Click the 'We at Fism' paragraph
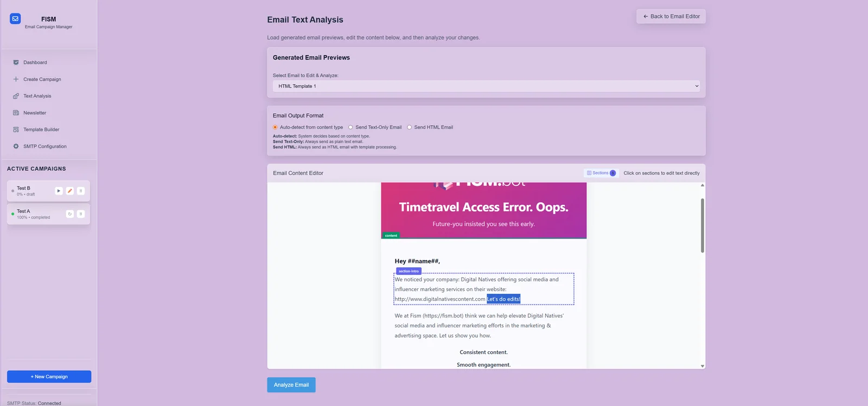Screen dimensions: 868x406 479,326
